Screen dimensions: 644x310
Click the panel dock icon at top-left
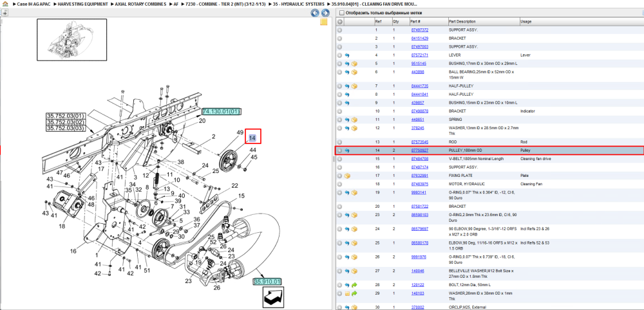(5, 13)
